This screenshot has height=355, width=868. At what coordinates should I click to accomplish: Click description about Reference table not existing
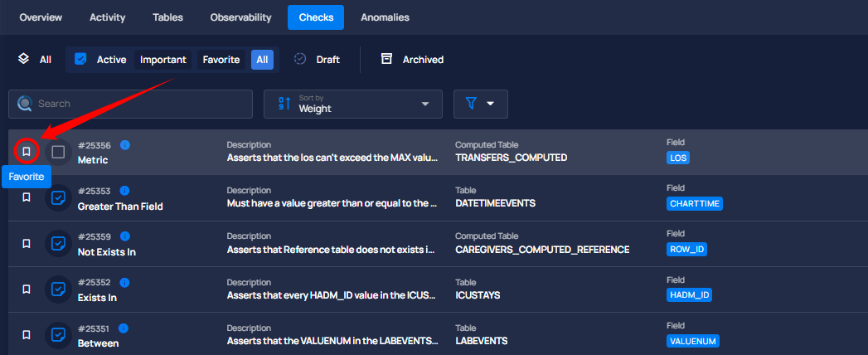point(331,250)
